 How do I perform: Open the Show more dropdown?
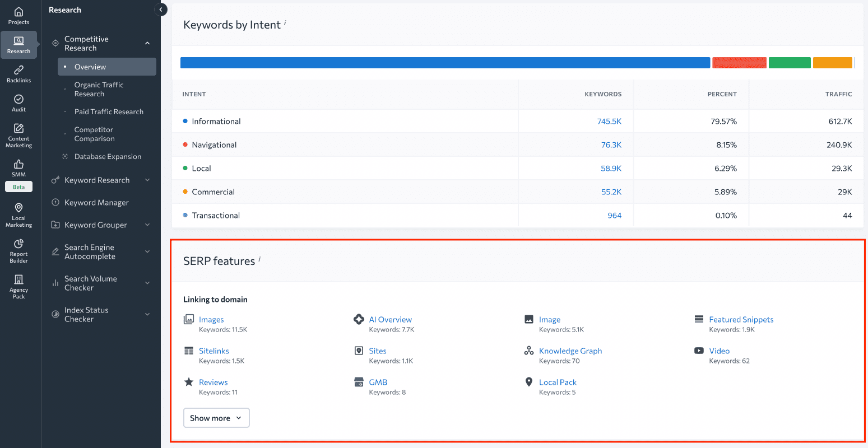pyautogui.click(x=216, y=418)
